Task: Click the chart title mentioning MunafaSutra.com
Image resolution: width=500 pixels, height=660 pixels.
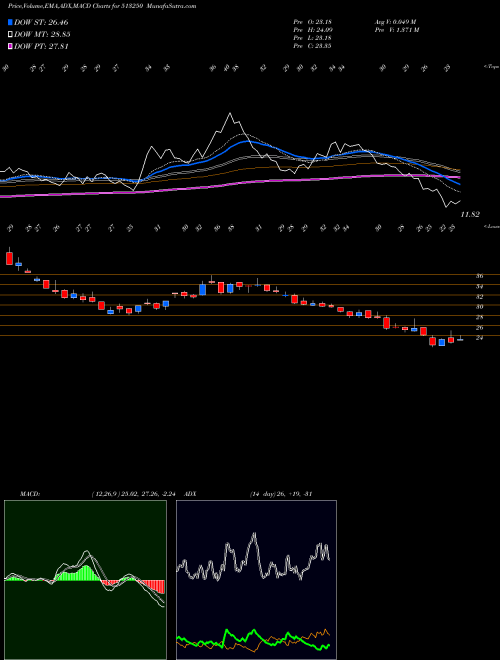Action: click(x=102, y=6)
